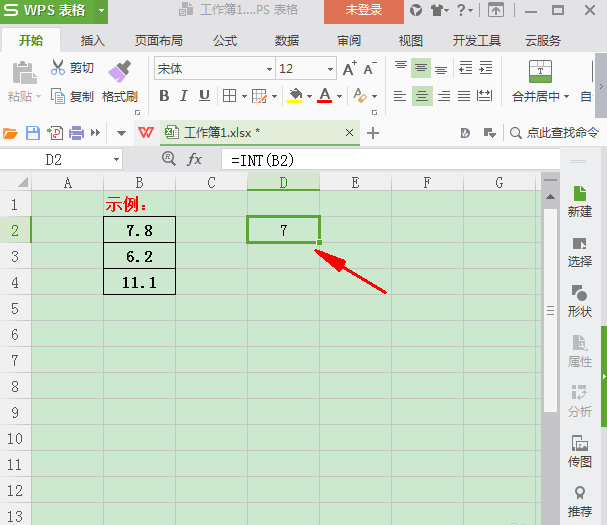Viewport: 607px width, 525px height.
Task: Open file with the folder icon
Action: coord(10,133)
